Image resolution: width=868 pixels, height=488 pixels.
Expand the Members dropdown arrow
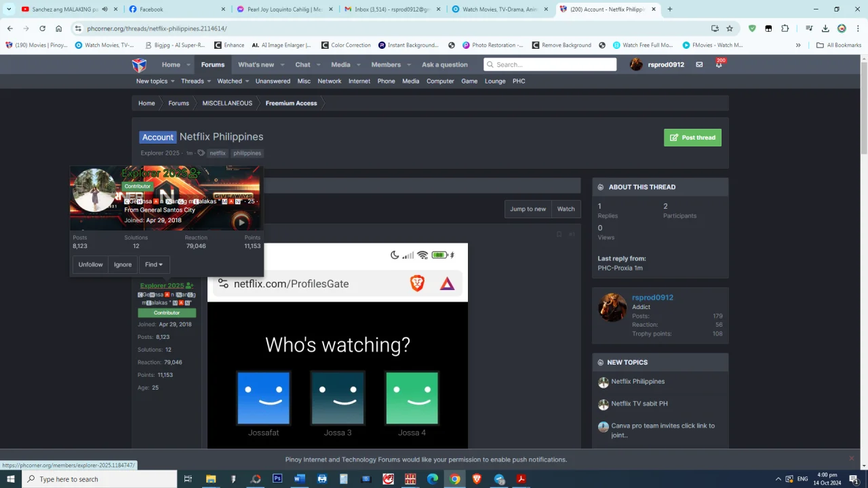pos(408,65)
